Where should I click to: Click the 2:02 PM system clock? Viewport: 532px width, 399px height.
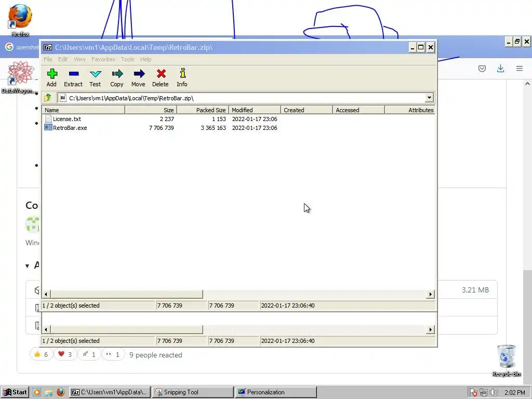click(x=515, y=393)
